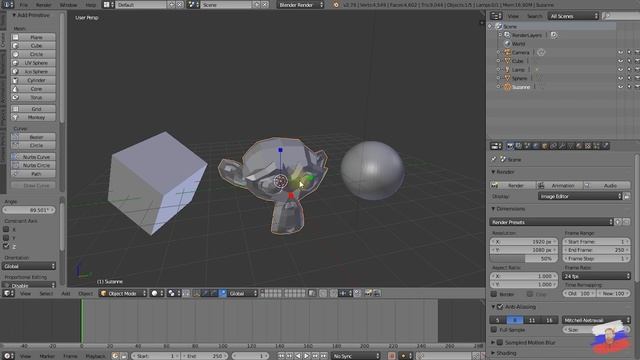Play the animation forward
640x360 pixels.
(x=307, y=356)
